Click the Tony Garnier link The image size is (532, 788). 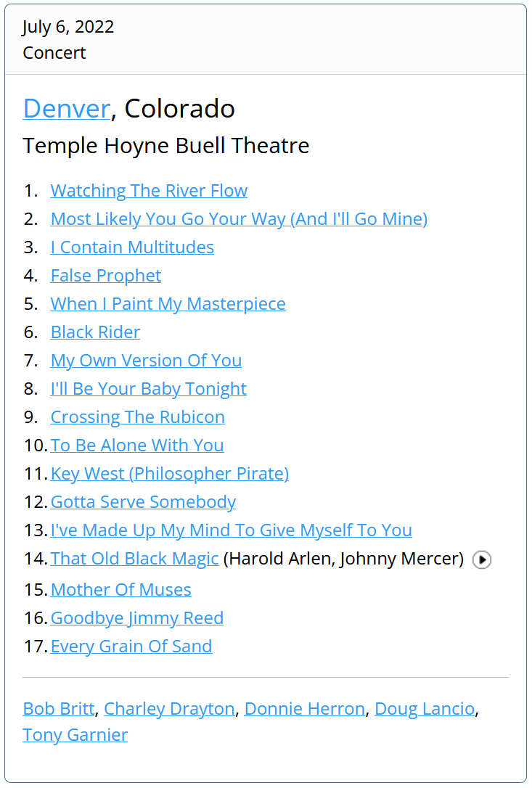[x=75, y=735]
